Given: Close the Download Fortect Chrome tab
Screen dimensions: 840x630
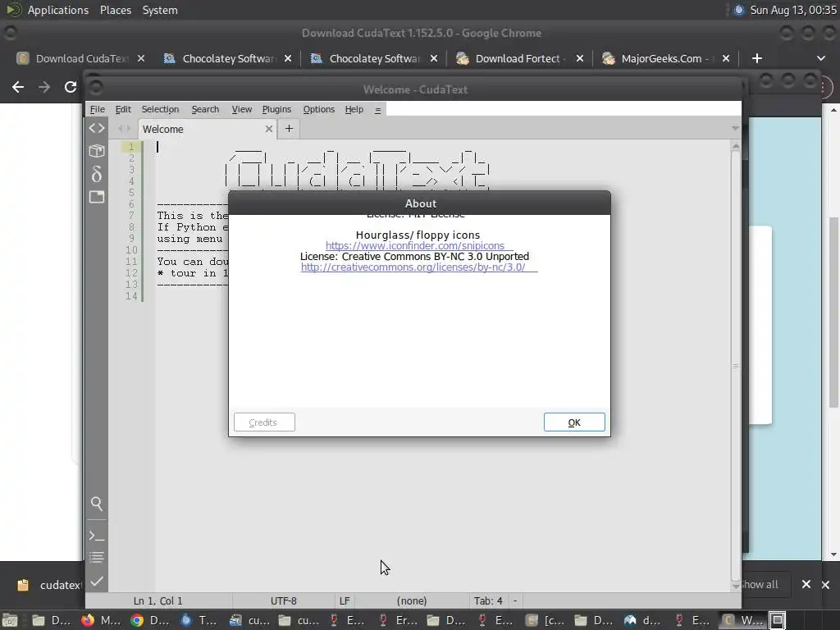Looking at the screenshot, I should coord(580,58).
